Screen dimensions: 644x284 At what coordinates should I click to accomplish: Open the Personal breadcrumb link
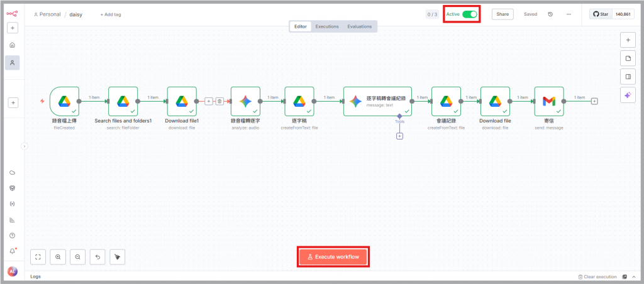tap(47, 14)
